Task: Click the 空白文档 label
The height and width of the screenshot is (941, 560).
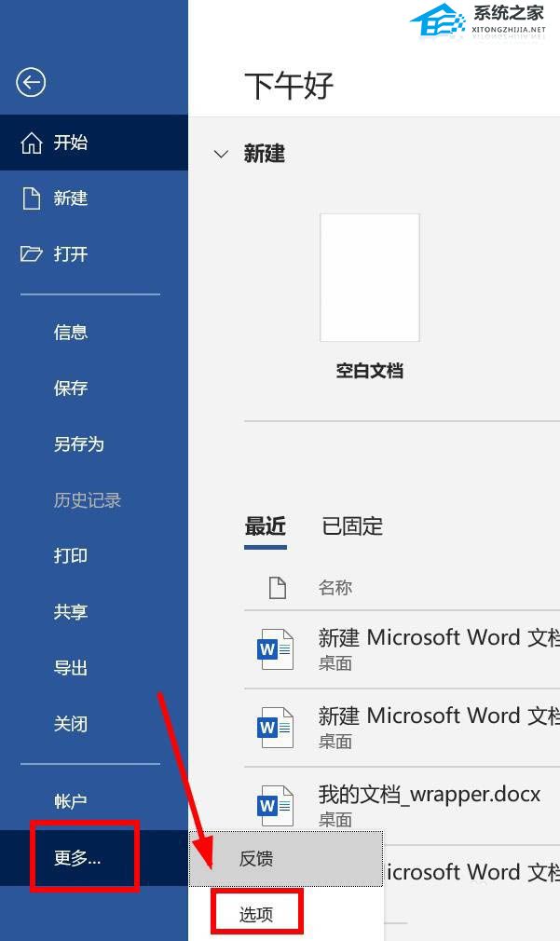Action: (369, 371)
